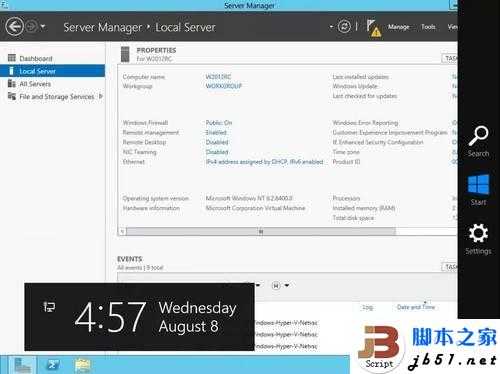Open the Events TASKS dropdown
The height and width of the screenshot is (374, 500).
coord(450,267)
